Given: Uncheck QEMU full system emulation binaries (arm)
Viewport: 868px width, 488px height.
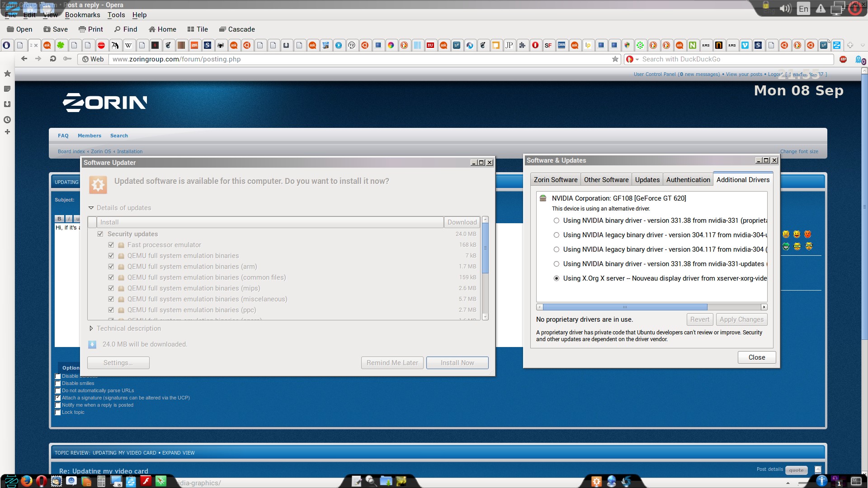Looking at the screenshot, I should click(111, 267).
